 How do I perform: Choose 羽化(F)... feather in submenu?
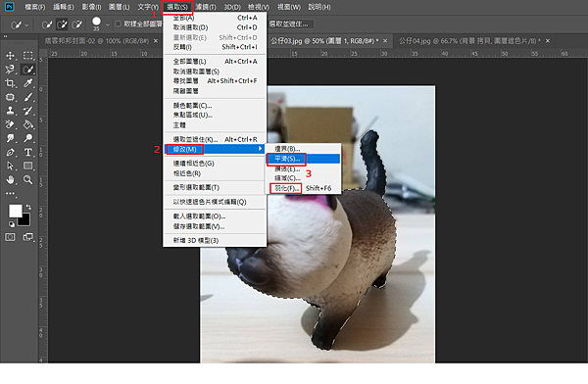pos(303,188)
